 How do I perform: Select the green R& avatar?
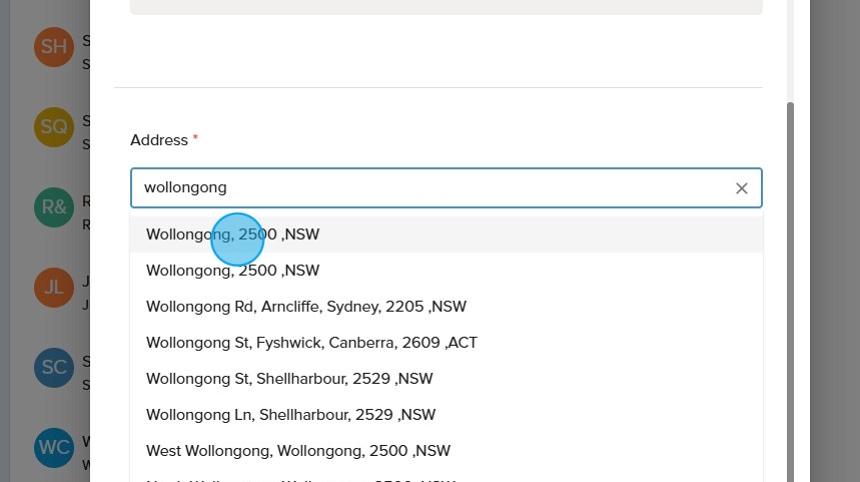(54, 207)
